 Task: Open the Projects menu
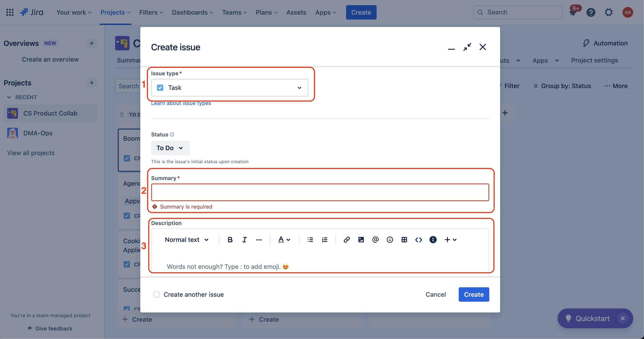coord(115,12)
